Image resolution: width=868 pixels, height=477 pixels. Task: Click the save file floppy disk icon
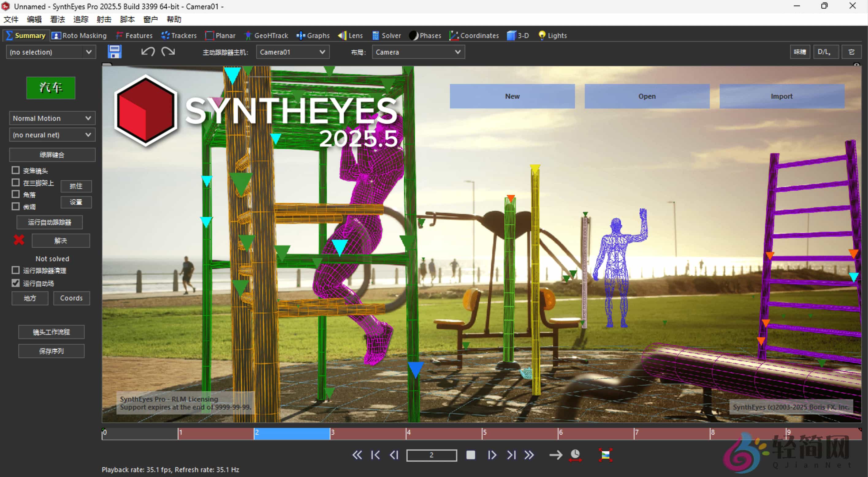[x=115, y=52]
